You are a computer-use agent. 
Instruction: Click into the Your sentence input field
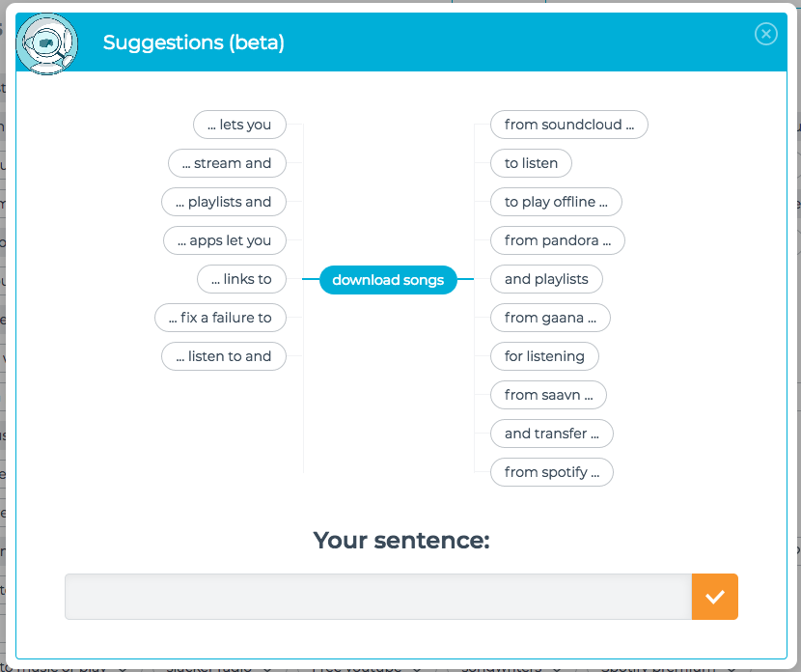pyautogui.click(x=378, y=597)
